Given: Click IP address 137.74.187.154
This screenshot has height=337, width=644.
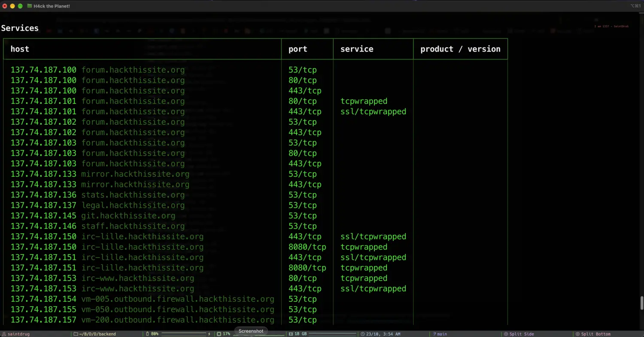Looking at the screenshot, I should (x=43, y=299).
